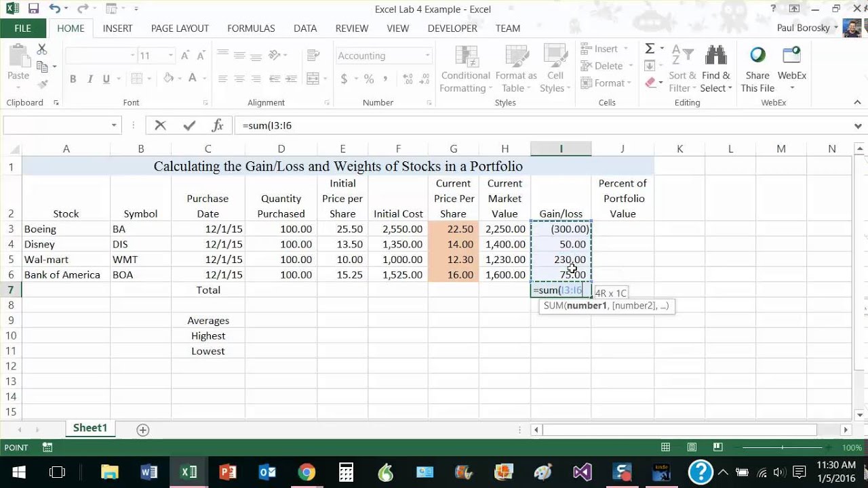Click the Format Painter brush icon
This screenshot has height=488, width=868.
click(x=43, y=84)
